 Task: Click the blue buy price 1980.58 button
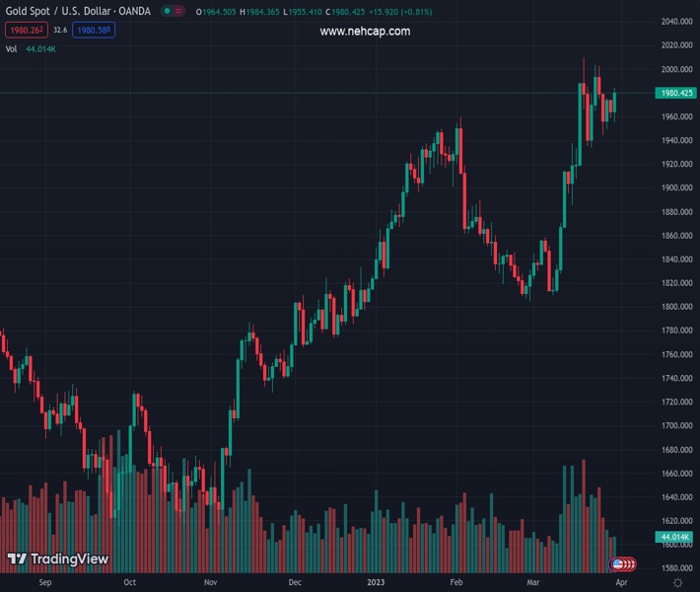pyautogui.click(x=95, y=30)
